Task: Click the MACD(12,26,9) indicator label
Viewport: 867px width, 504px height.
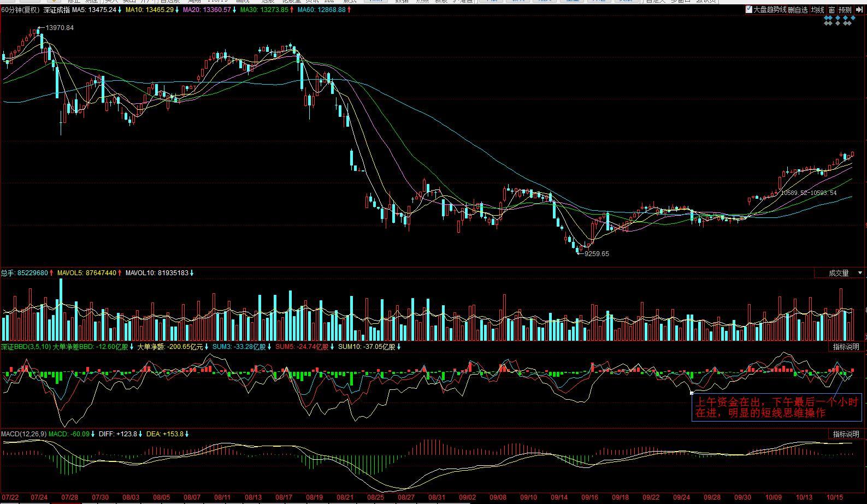Action: (23, 434)
